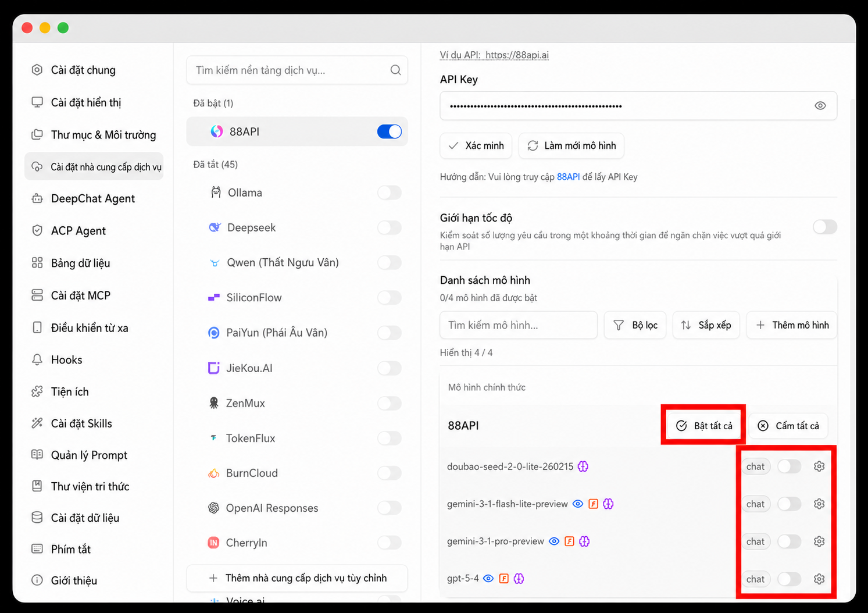This screenshot has height=613, width=868.
Task: Select Qwen (Thất Ngưu Vân) provider row
Action: click(x=297, y=263)
